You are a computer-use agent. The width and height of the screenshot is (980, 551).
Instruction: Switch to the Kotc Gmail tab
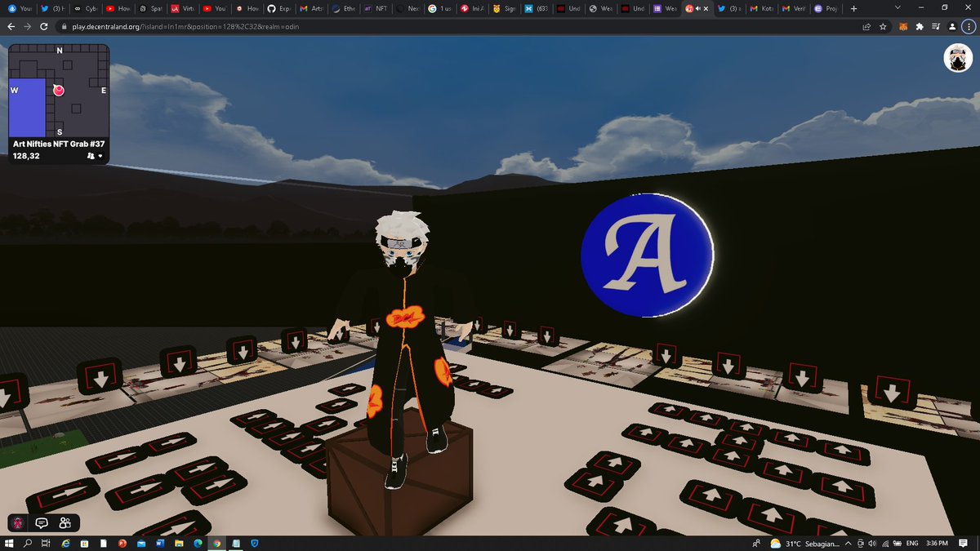click(760, 8)
